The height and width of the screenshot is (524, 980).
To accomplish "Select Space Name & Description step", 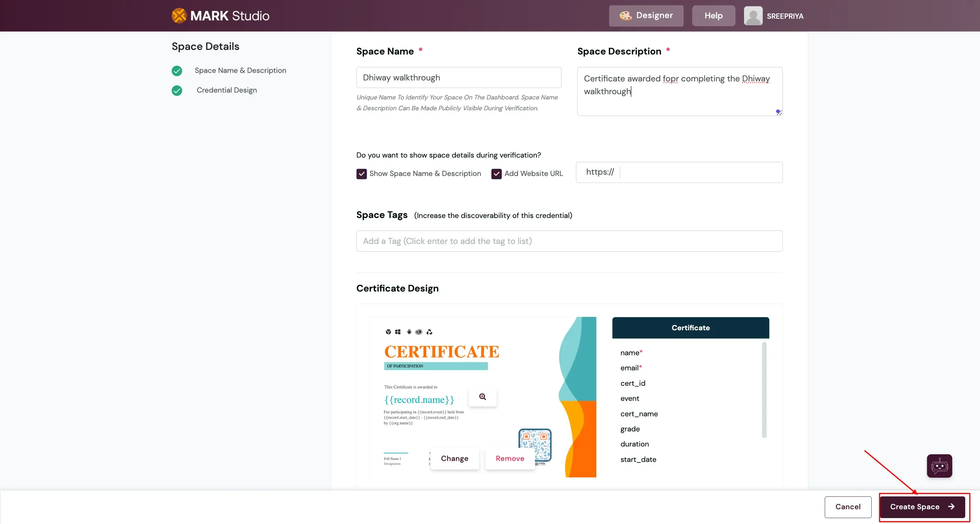I will coord(240,70).
